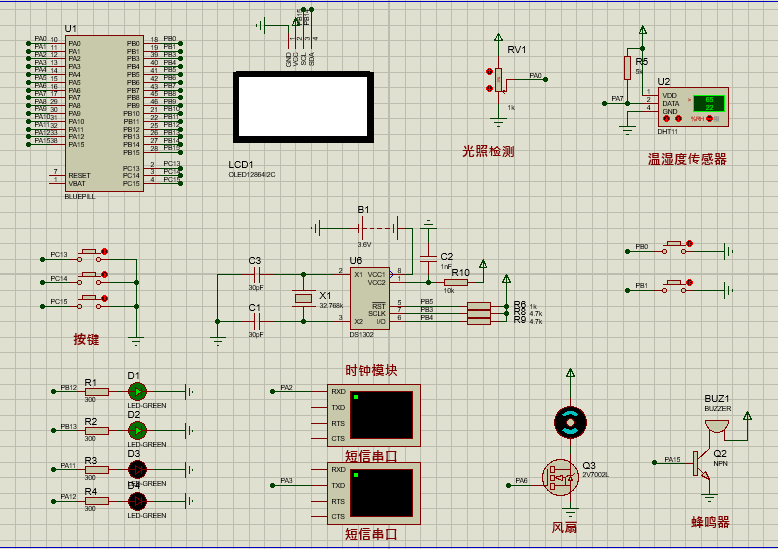Decrease the RV1 potentiometer with lower red arrow
Viewport: 778px width, 549px height.
coord(489,88)
